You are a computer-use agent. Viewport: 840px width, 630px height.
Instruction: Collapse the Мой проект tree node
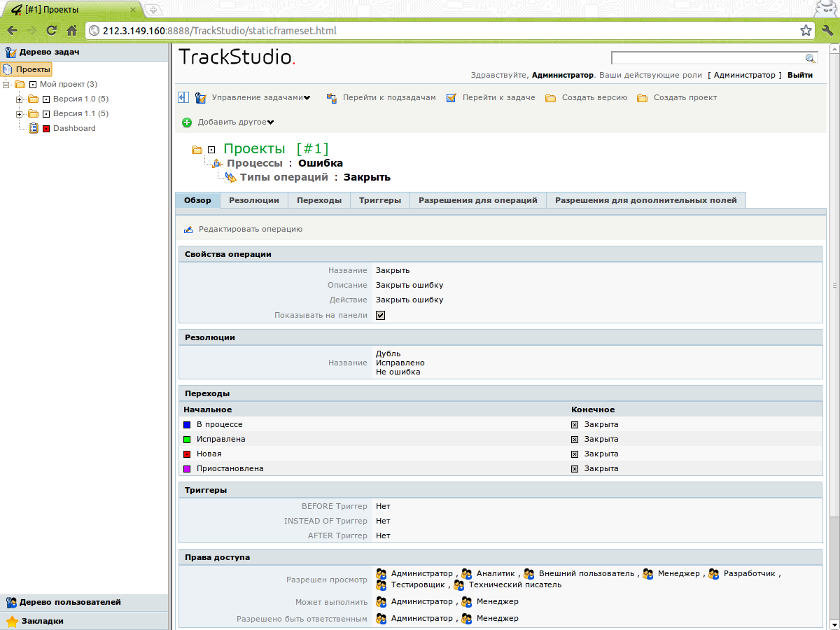point(6,84)
